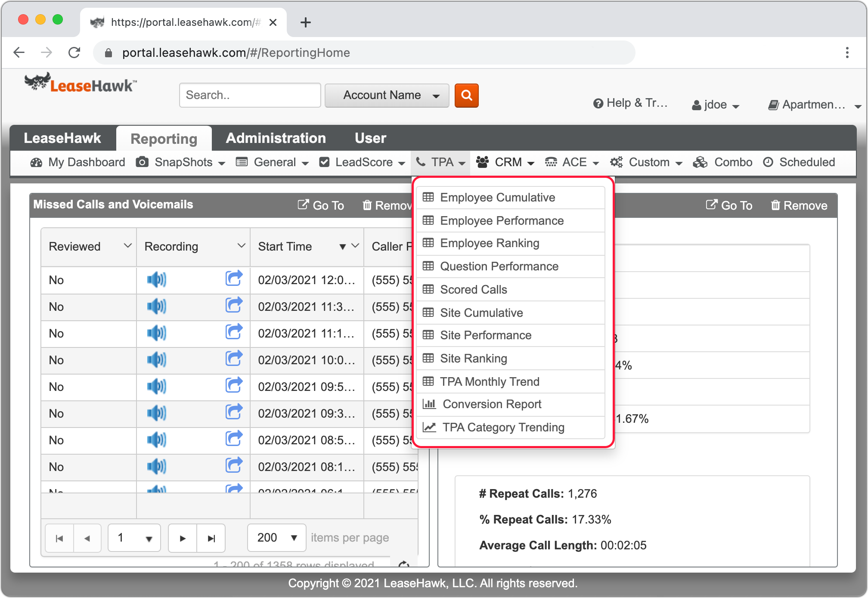Play recording for the 02/03/2021 11:1… call
The width and height of the screenshot is (868, 598).
coord(156,333)
